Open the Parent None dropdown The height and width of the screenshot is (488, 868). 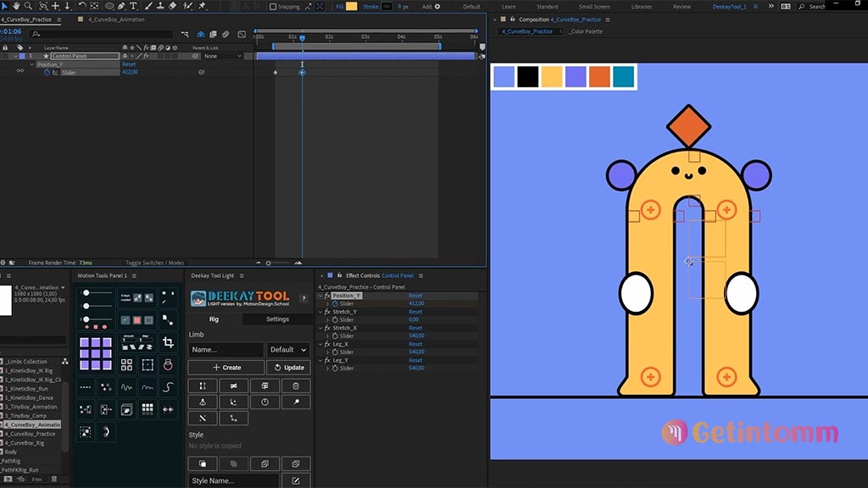click(x=223, y=56)
